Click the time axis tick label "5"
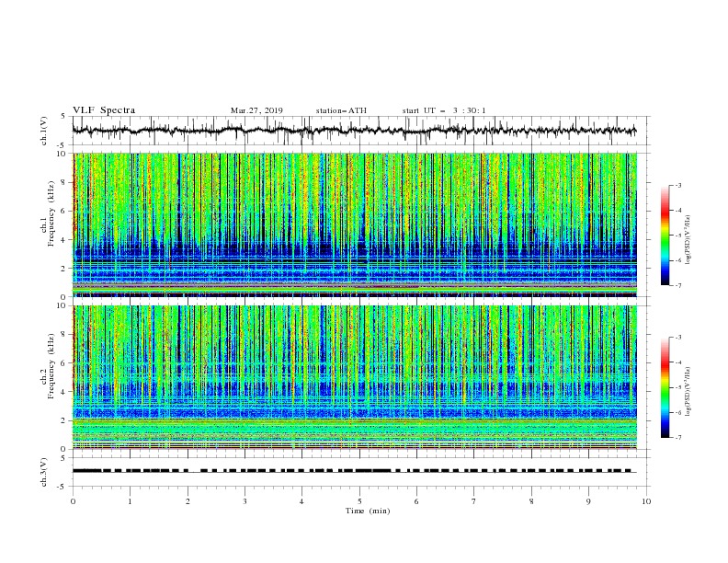 [359, 501]
